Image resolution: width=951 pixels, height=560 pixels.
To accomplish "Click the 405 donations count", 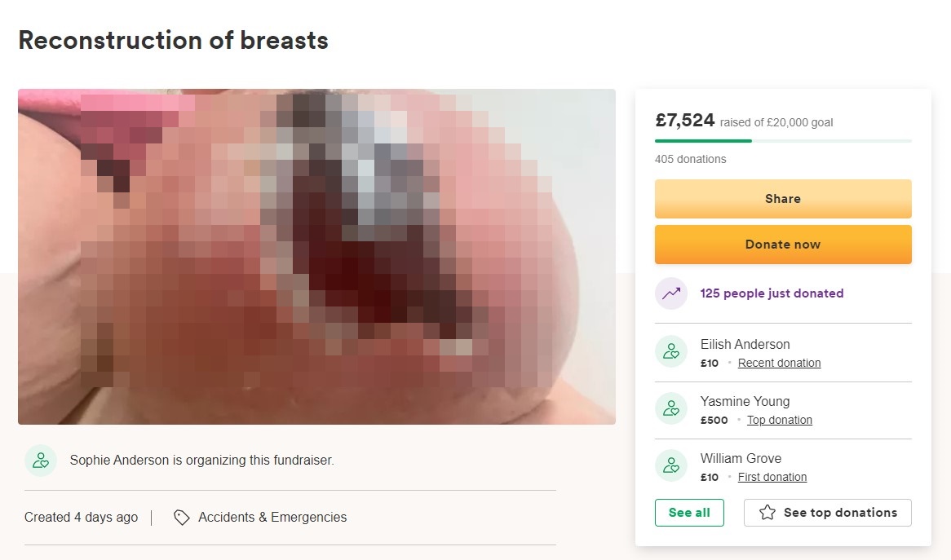I will [690, 159].
